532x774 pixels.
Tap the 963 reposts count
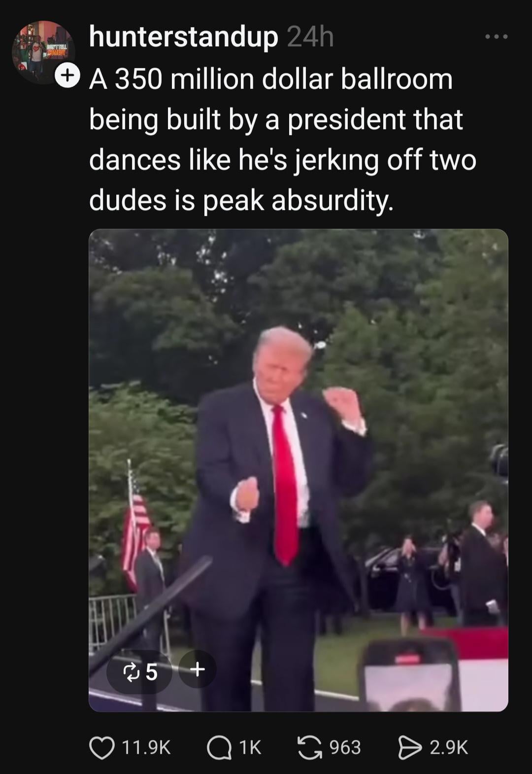(345, 747)
